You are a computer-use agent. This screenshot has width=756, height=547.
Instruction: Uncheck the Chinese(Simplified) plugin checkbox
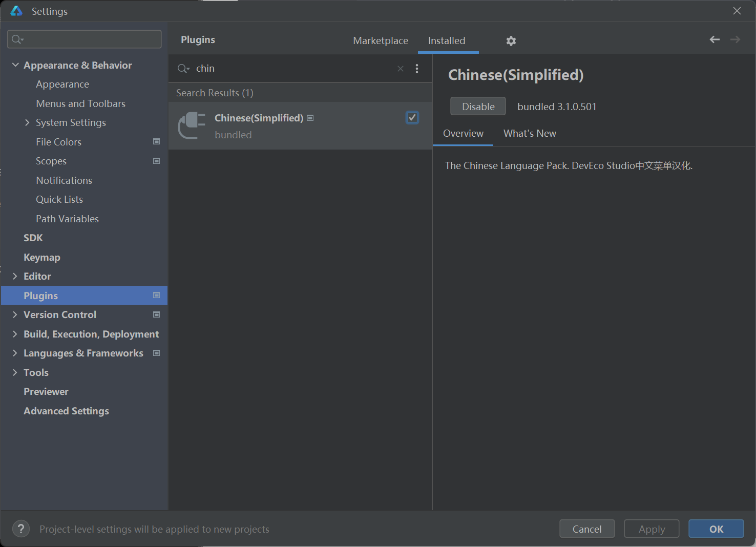pyautogui.click(x=412, y=118)
